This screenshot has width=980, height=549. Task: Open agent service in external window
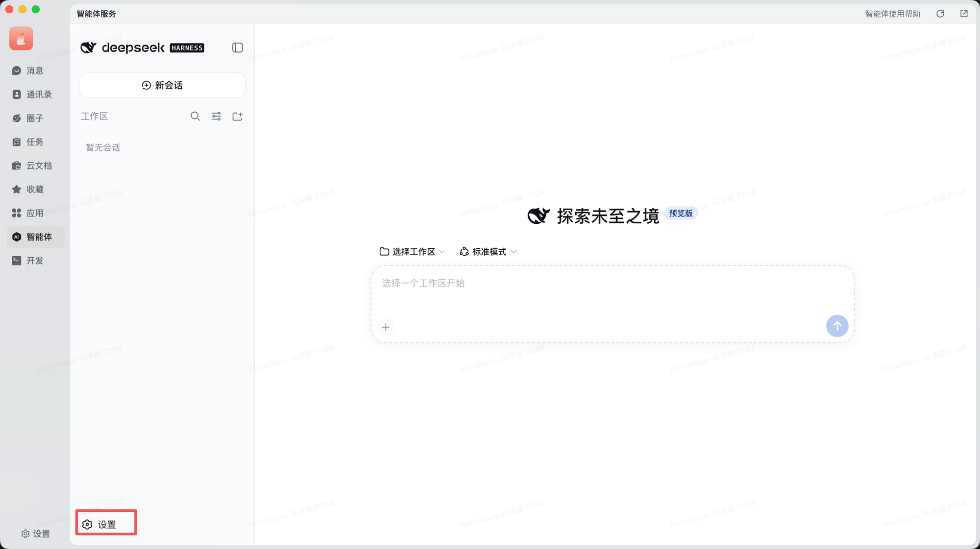coord(964,14)
